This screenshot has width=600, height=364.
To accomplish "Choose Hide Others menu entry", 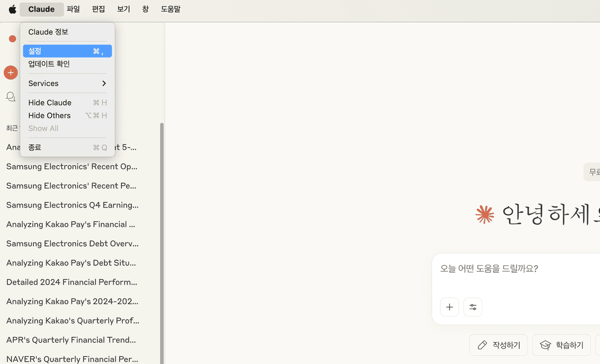I will coord(67,115).
